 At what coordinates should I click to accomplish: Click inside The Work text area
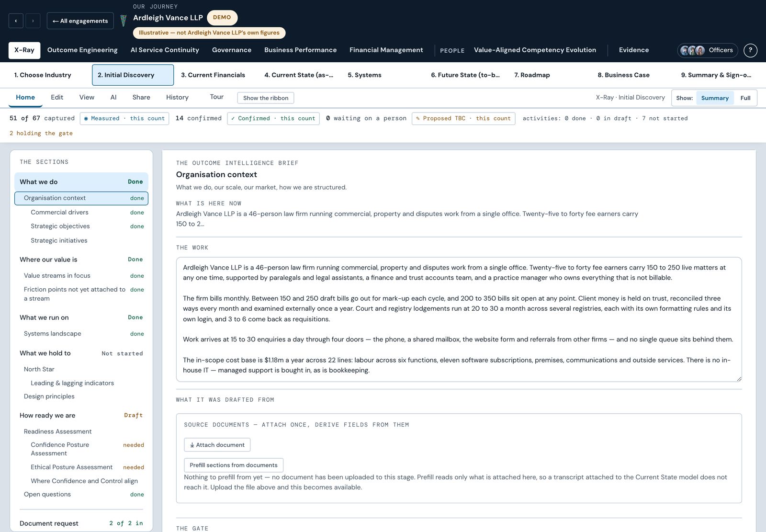pos(459,319)
